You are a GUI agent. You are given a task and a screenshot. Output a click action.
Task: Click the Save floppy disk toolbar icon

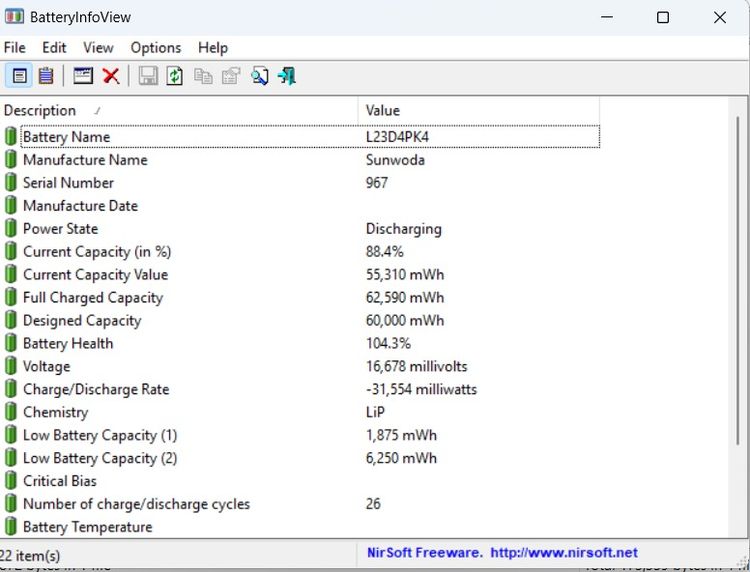[x=148, y=76]
